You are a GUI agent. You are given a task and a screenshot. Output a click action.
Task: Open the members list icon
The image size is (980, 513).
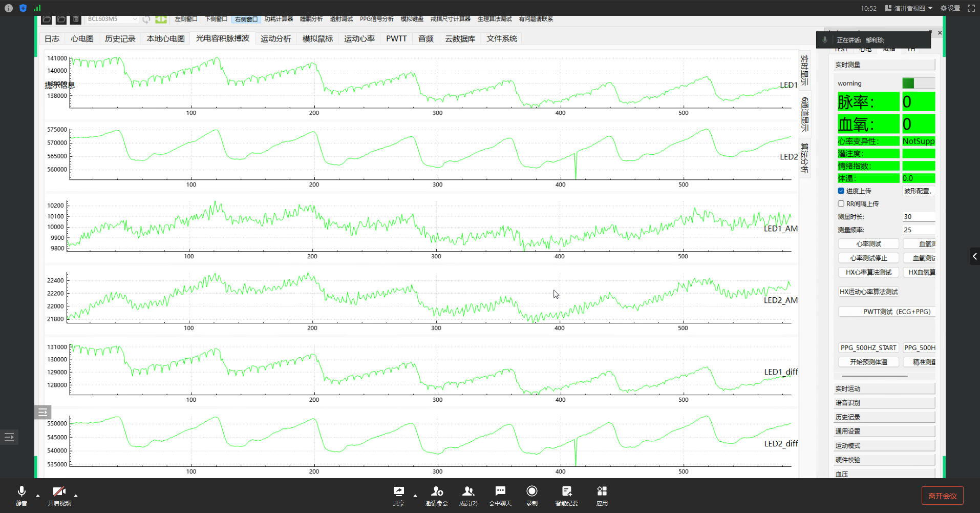pyautogui.click(x=468, y=491)
